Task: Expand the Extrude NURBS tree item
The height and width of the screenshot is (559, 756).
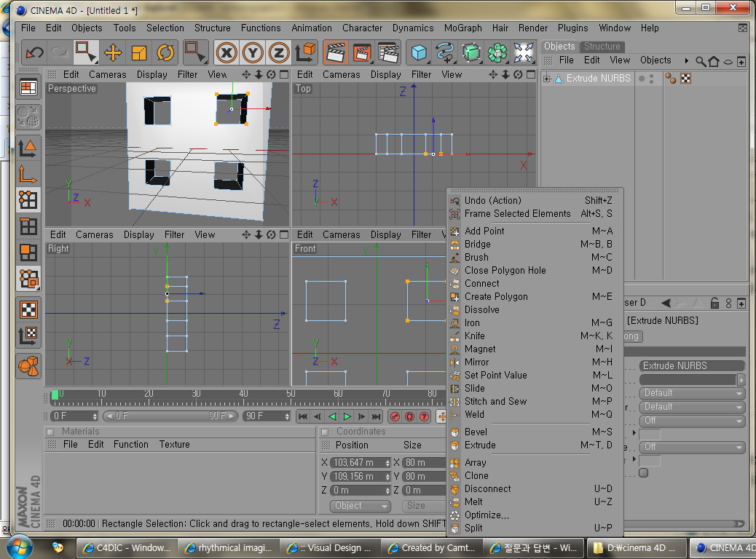Action: click(x=546, y=79)
